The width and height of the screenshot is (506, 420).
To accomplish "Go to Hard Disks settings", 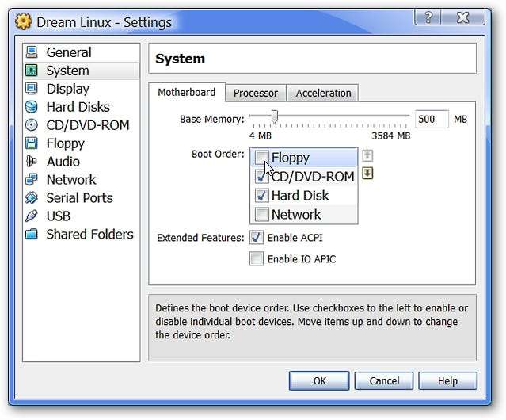I will (82, 107).
